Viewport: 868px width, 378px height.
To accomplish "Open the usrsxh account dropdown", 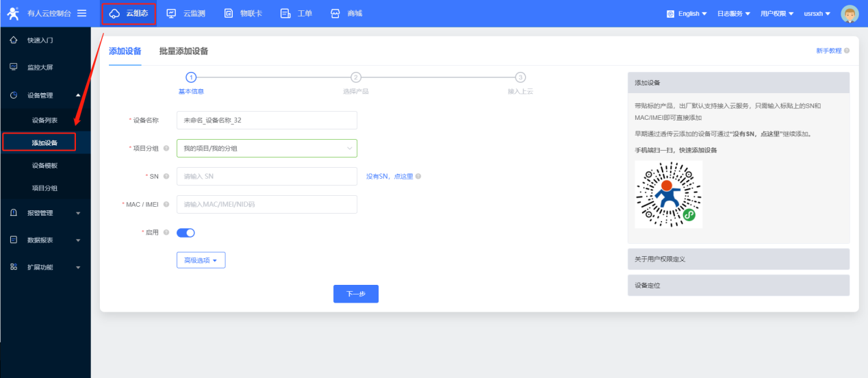I will coord(817,14).
